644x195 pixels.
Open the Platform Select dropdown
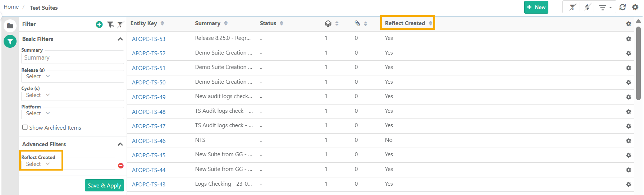[38, 113]
